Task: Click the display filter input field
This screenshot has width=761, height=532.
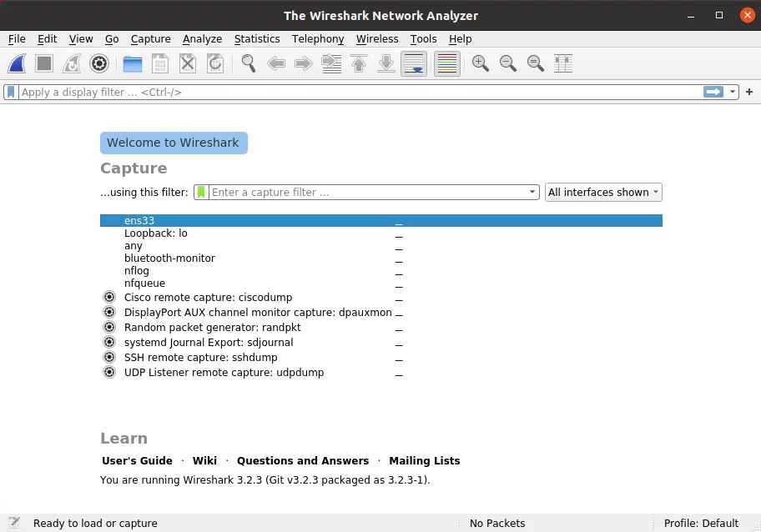Action: [x=361, y=93]
